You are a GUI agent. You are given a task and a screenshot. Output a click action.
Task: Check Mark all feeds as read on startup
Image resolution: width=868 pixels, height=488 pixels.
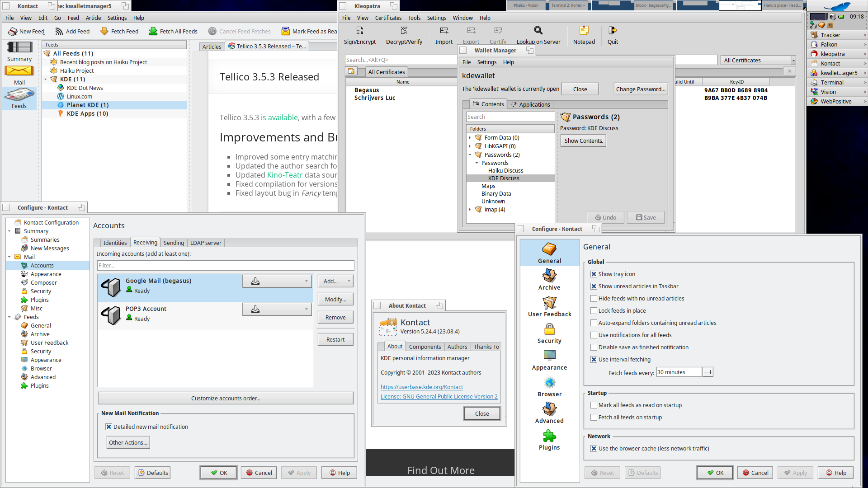point(594,405)
